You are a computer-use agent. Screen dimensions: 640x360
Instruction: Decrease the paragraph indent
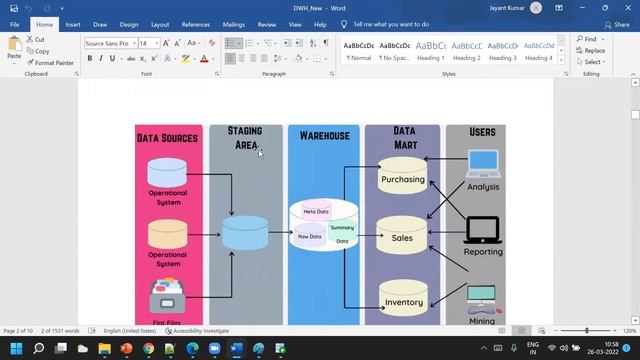(287, 43)
